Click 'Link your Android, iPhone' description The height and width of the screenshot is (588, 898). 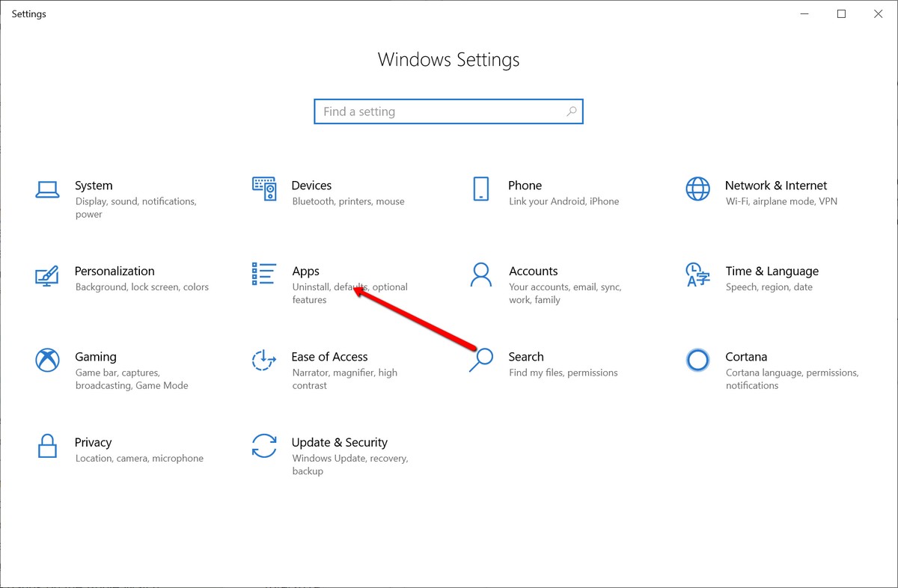click(x=563, y=201)
